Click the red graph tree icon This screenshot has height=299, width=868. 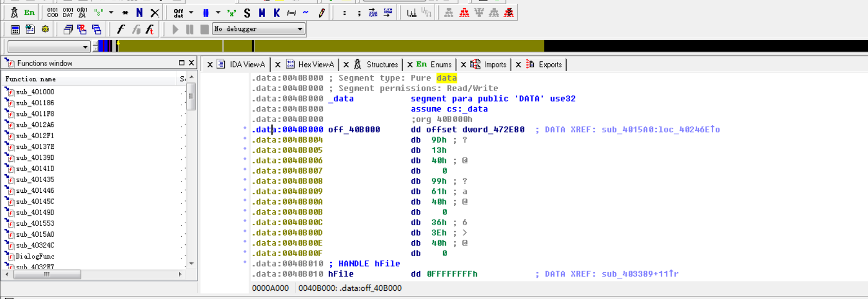click(464, 12)
